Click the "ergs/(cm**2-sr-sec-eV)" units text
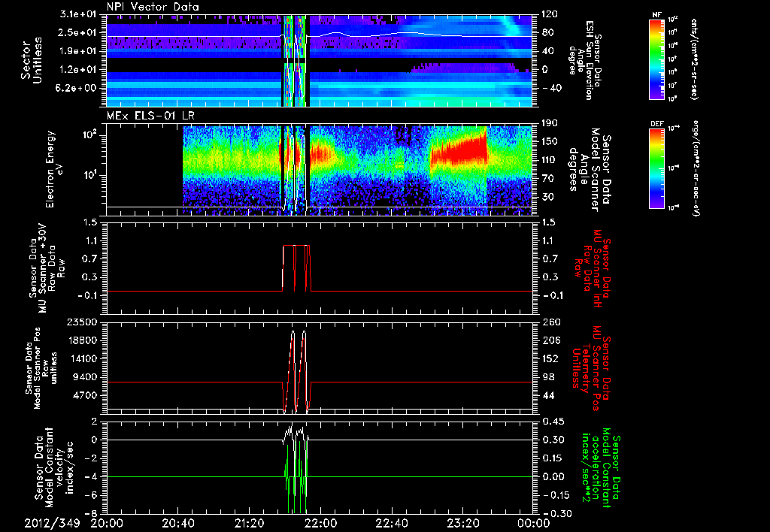The height and width of the screenshot is (532, 770). [696, 168]
